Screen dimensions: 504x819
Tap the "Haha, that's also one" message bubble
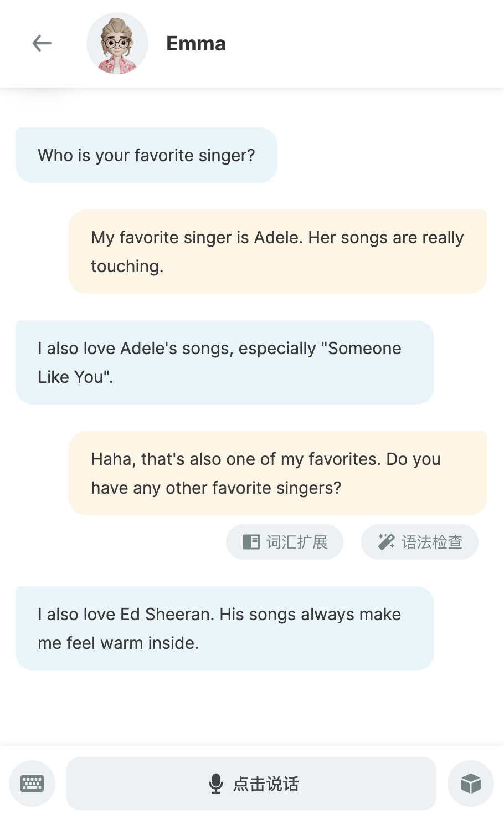tap(278, 473)
